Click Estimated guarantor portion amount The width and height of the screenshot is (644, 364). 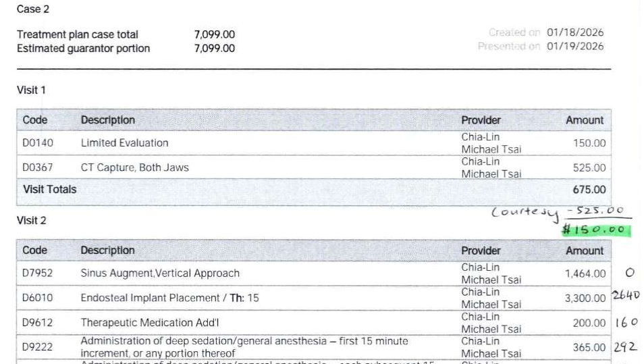pyautogui.click(x=215, y=49)
